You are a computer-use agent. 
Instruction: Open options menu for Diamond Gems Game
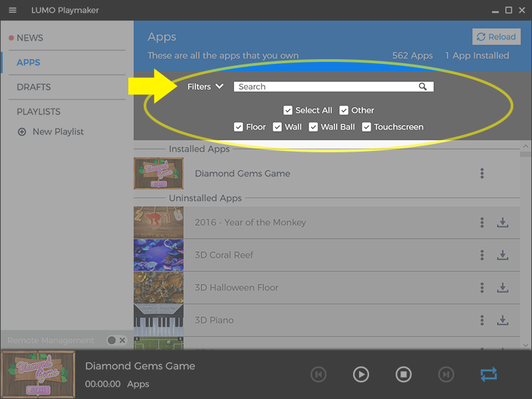pos(481,174)
